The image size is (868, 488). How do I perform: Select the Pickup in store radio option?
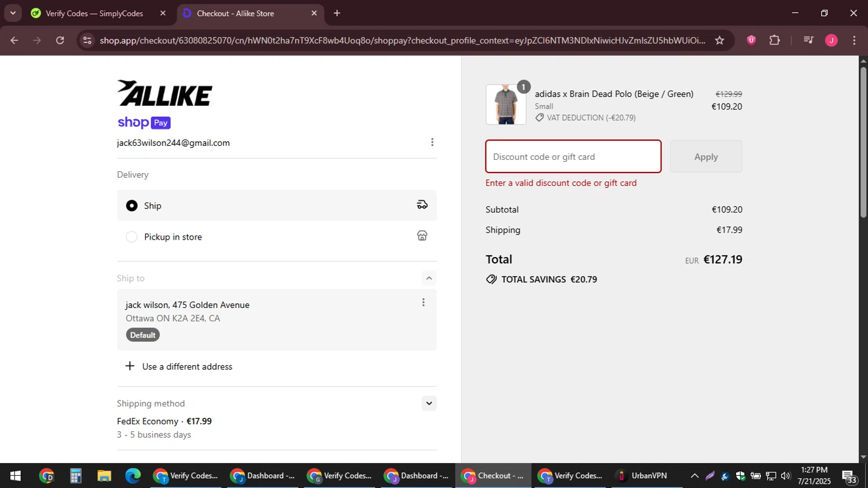coord(132,237)
